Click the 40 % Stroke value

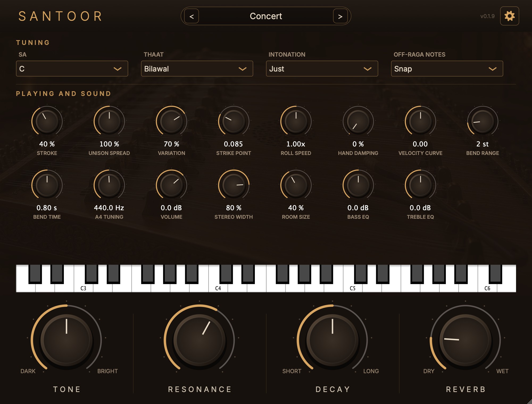tap(47, 144)
